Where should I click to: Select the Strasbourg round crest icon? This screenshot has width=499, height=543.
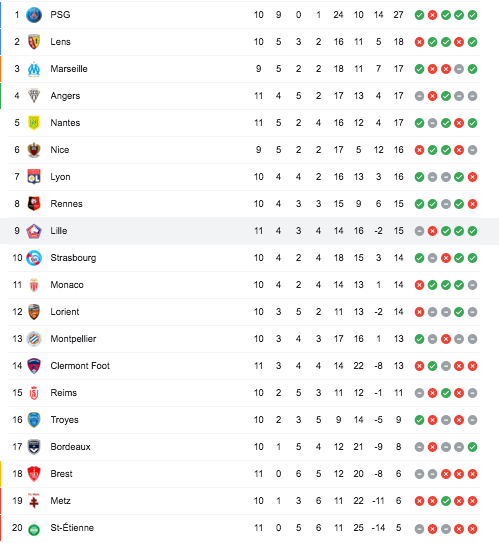coord(34,258)
